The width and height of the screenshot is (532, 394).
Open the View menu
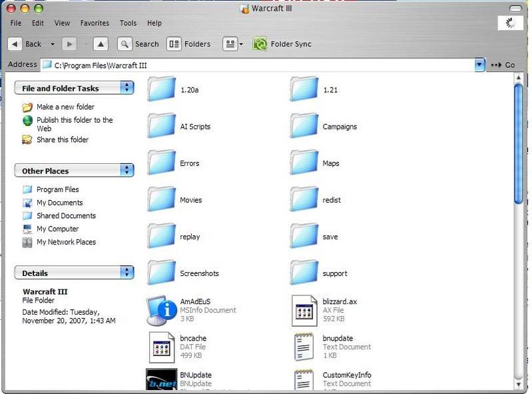pyautogui.click(x=62, y=23)
